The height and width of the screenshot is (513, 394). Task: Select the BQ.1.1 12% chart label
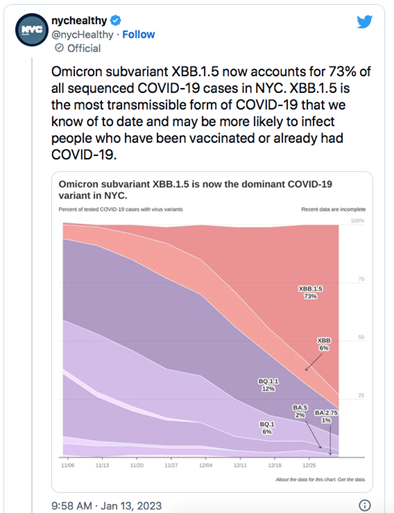click(268, 385)
